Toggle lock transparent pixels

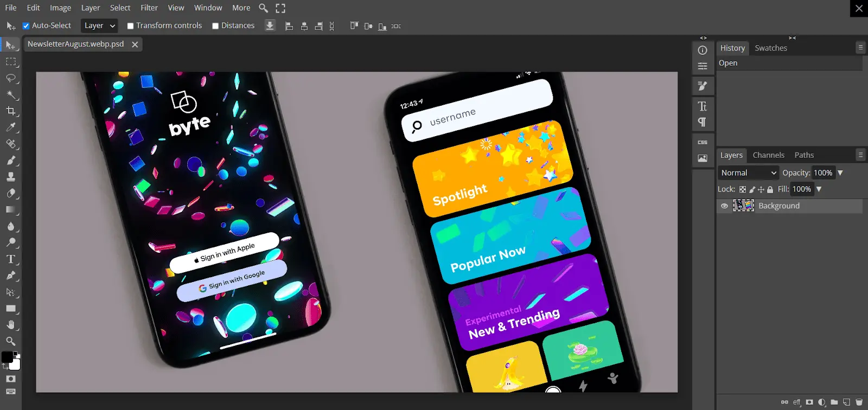click(x=743, y=189)
